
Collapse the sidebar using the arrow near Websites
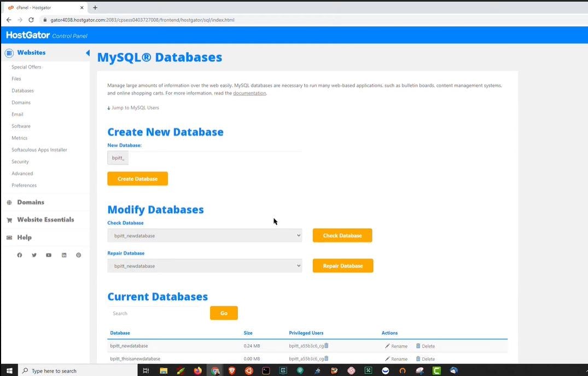coord(88,53)
